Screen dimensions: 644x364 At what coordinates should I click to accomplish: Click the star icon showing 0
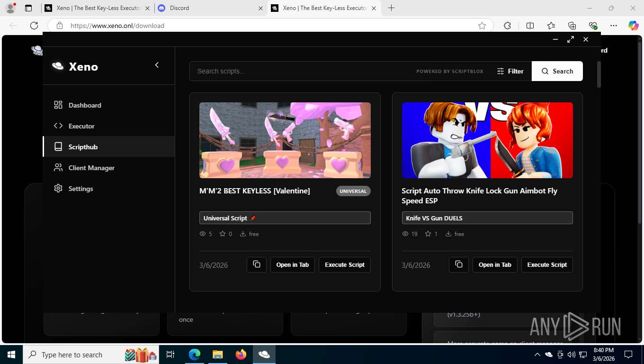coord(223,234)
